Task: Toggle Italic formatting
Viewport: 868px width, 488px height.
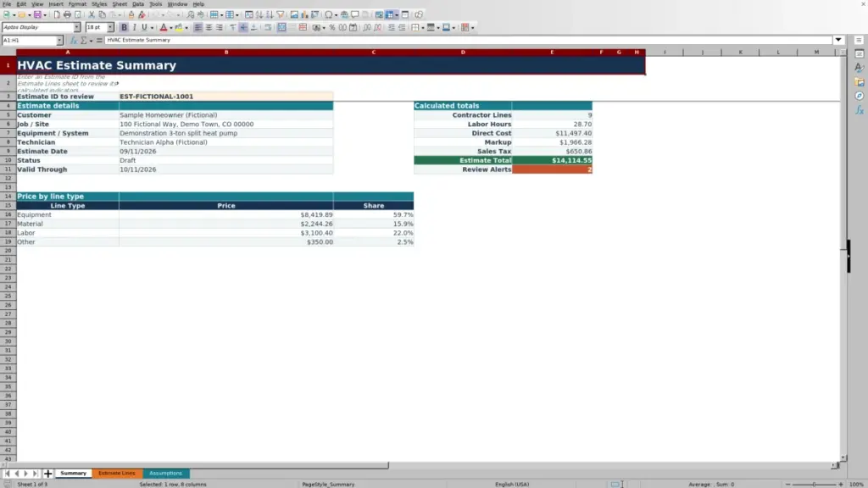Action: coord(135,28)
